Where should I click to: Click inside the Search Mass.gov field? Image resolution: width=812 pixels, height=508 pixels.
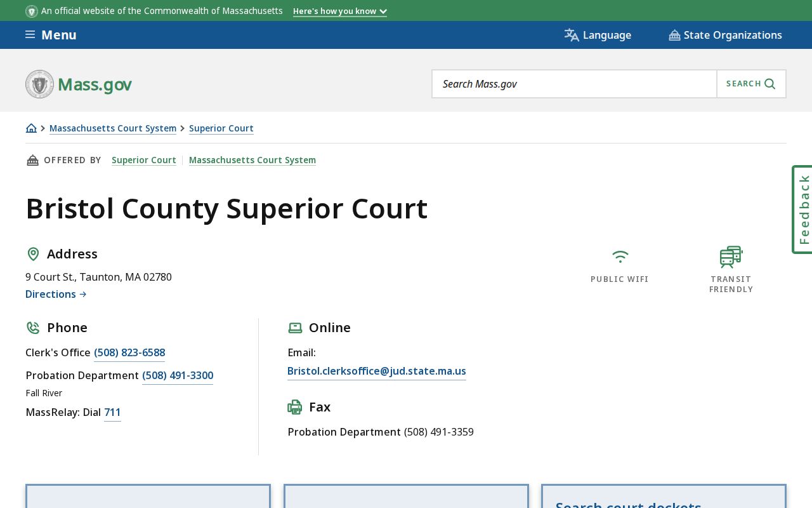[574, 84]
